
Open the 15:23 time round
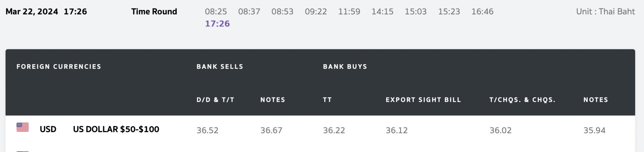coord(449,12)
